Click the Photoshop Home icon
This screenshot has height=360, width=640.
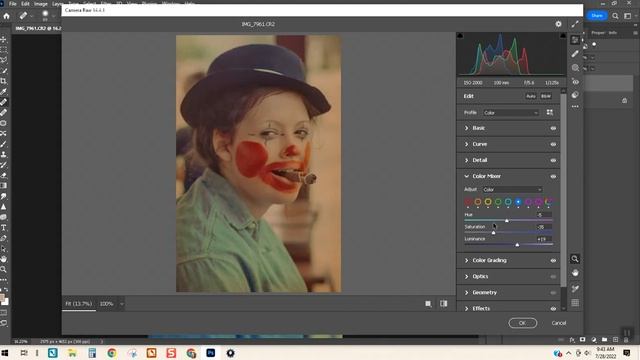7,16
